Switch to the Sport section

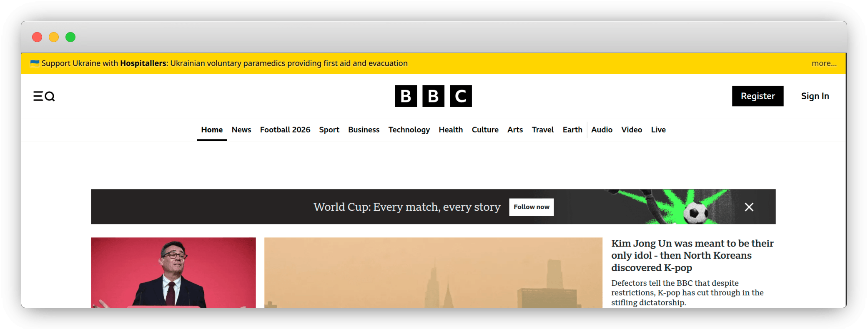[329, 130]
